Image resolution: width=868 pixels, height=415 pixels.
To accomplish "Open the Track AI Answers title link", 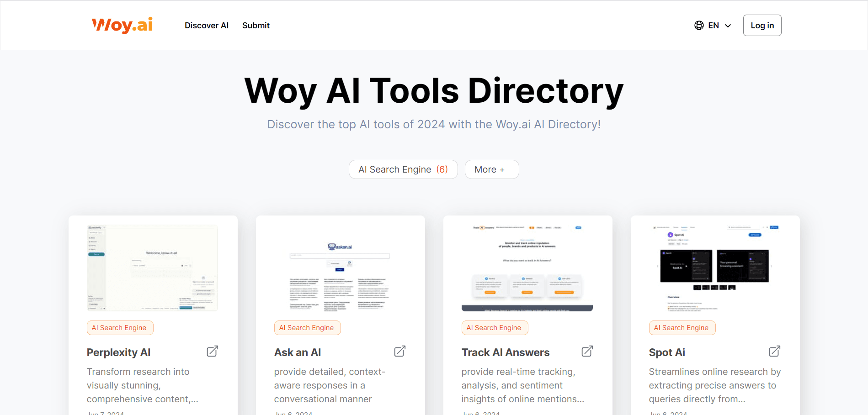I will (506, 352).
